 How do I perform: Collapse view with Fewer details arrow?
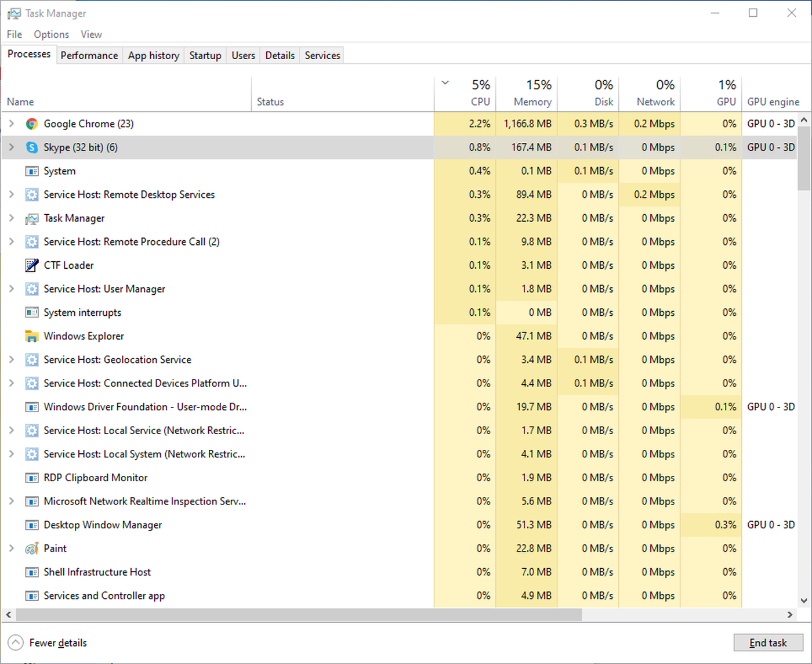point(16,643)
